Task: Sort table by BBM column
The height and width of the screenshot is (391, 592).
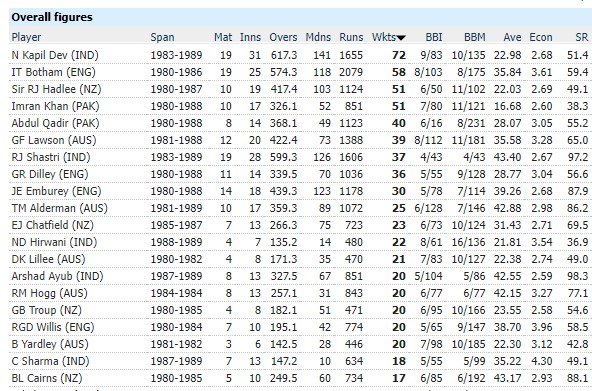Action: coord(475,37)
